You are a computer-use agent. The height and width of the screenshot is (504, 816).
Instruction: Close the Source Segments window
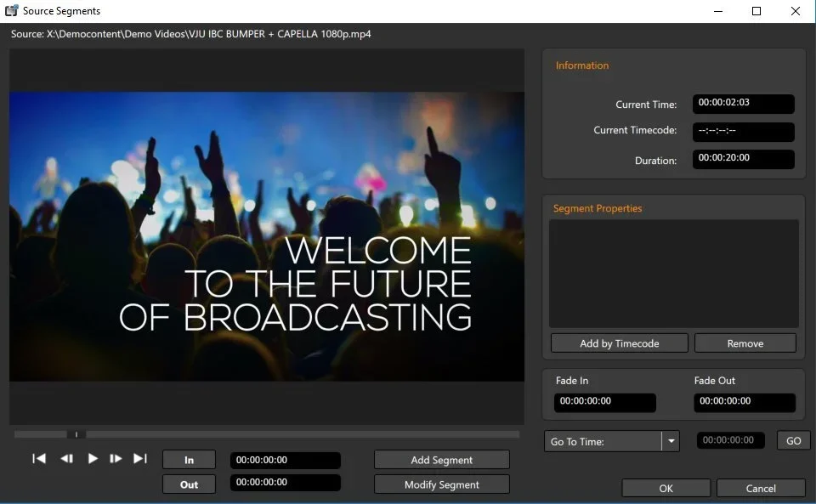point(796,11)
